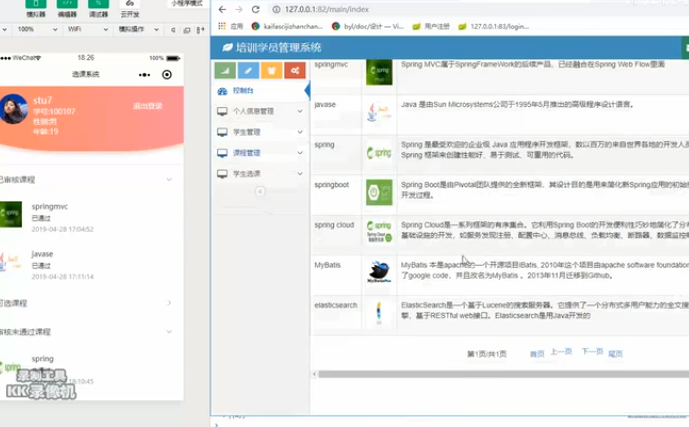Click the orange users shortcut button

tap(272, 70)
